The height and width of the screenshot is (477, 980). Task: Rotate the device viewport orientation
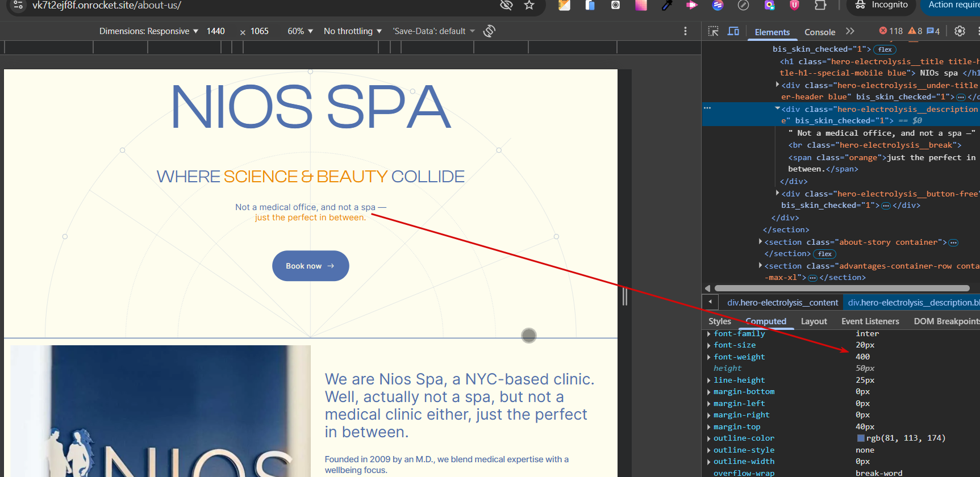489,31
